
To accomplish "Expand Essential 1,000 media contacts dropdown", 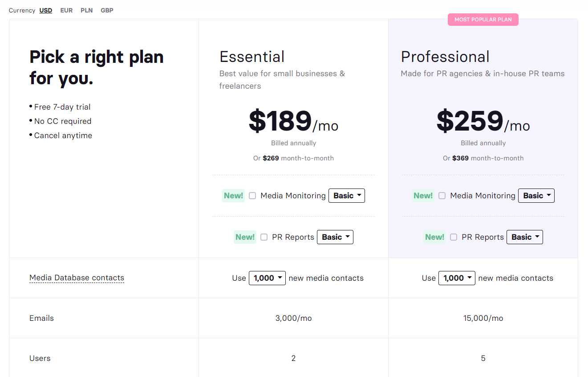I will pyautogui.click(x=267, y=278).
